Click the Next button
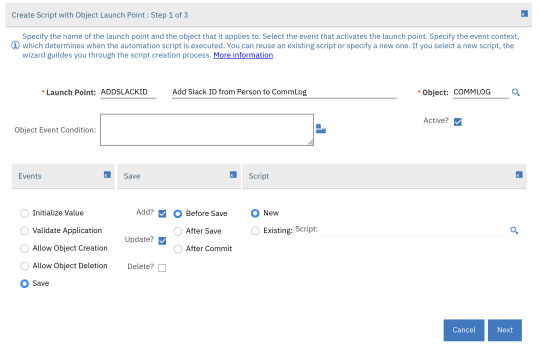 click(505, 330)
